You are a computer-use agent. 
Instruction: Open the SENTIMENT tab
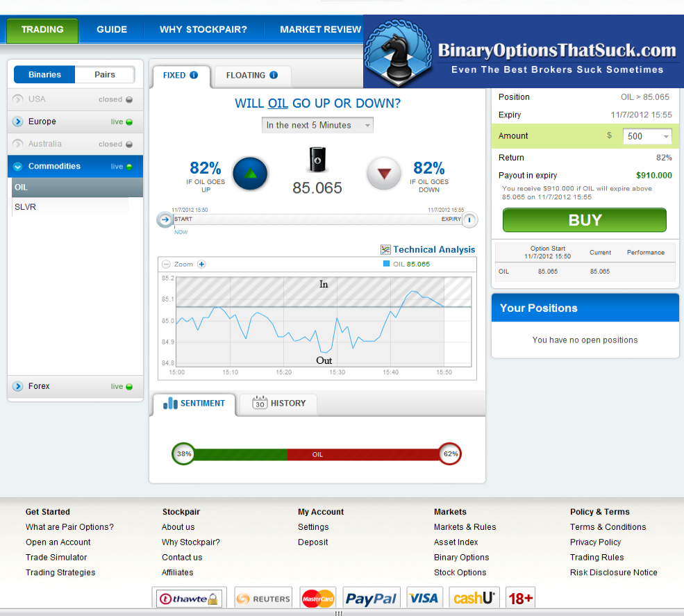coord(194,403)
